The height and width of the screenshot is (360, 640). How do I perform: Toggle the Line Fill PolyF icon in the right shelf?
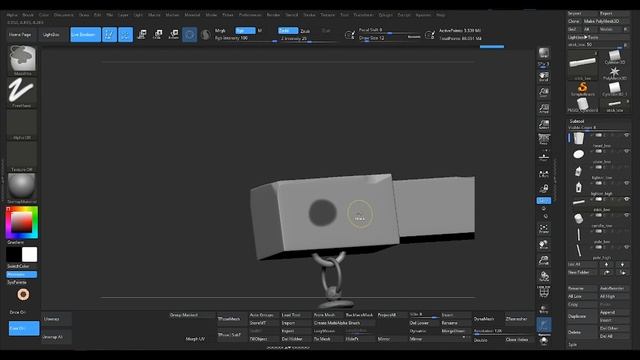pos(544,292)
